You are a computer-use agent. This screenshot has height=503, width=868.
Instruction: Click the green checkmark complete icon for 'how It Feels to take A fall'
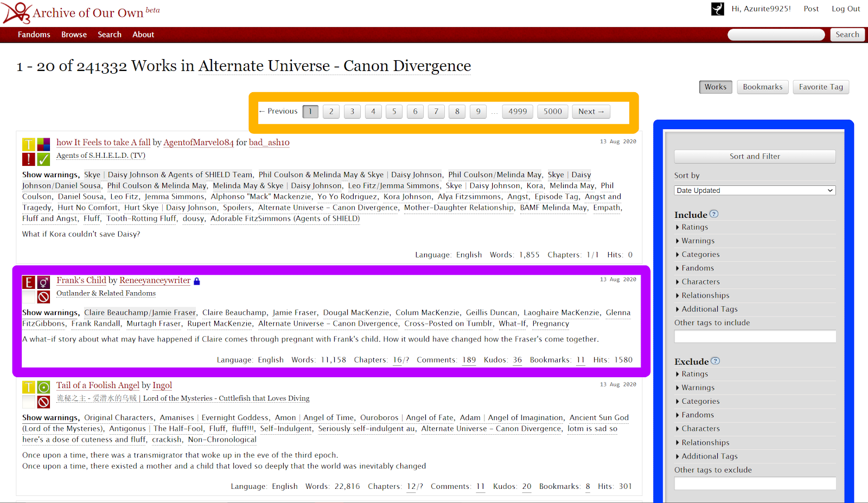click(44, 159)
